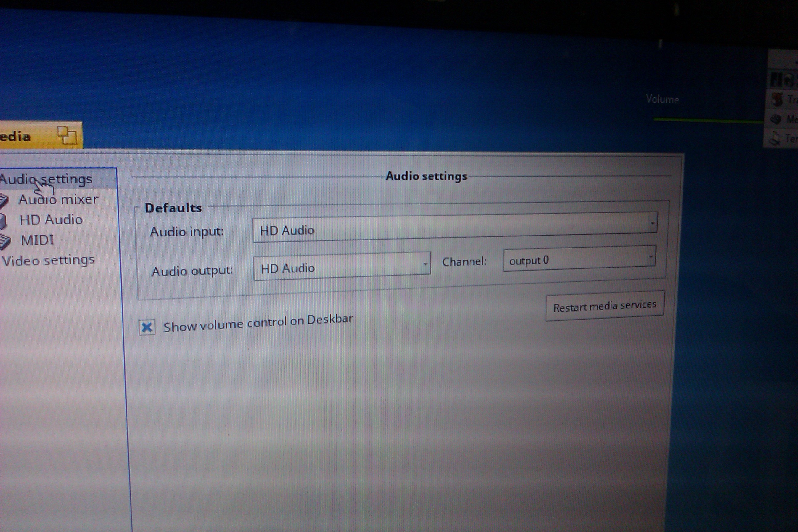This screenshot has width=798, height=532.
Task: Open the Audio mixer entry
Action: pos(58,199)
